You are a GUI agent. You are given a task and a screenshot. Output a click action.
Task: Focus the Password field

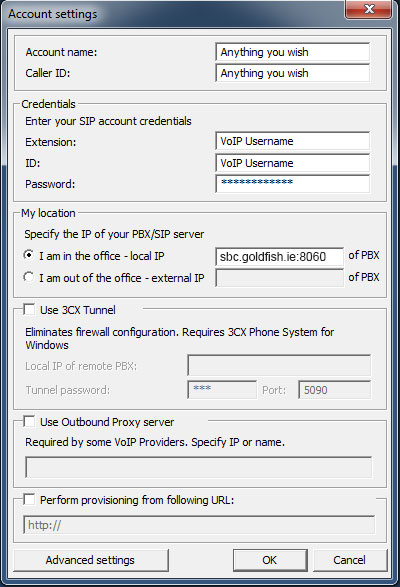click(293, 183)
